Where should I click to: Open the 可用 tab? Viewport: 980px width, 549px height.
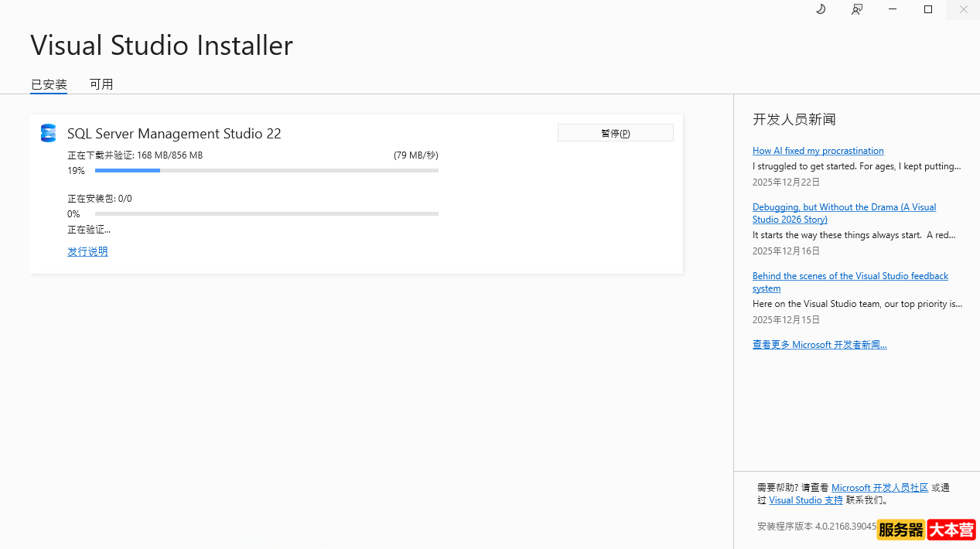101,84
